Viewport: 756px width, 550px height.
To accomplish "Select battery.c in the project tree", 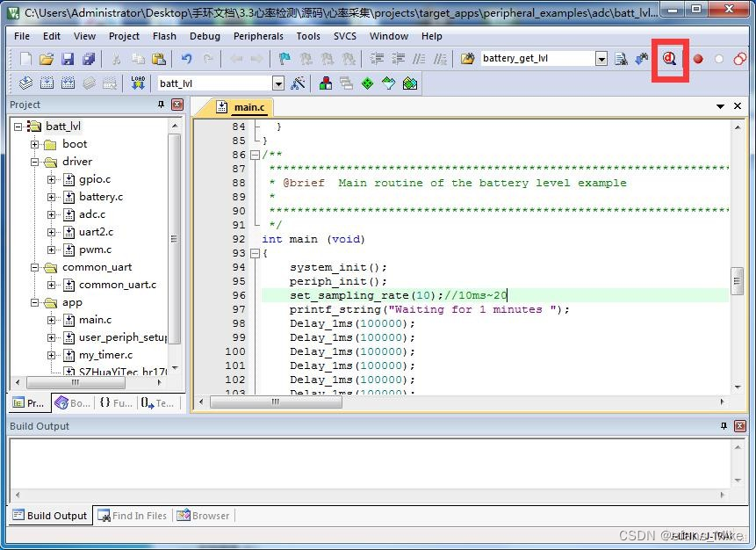I will [101, 197].
